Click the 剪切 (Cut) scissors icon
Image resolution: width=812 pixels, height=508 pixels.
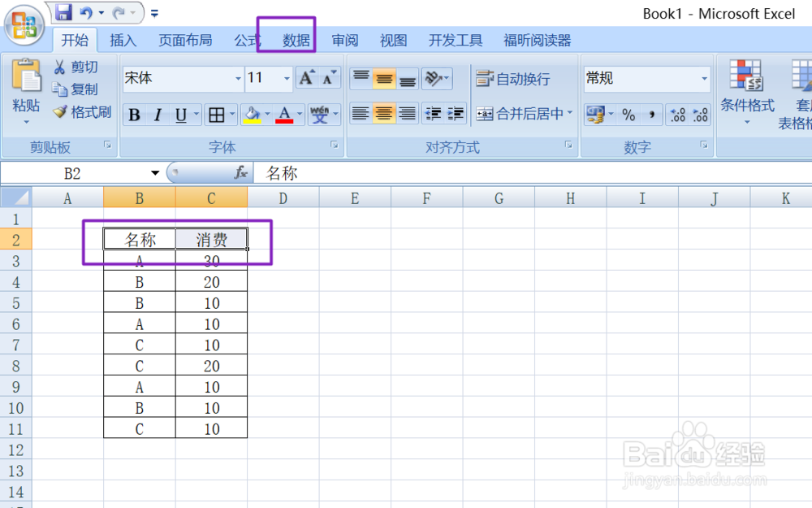tap(62, 67)
